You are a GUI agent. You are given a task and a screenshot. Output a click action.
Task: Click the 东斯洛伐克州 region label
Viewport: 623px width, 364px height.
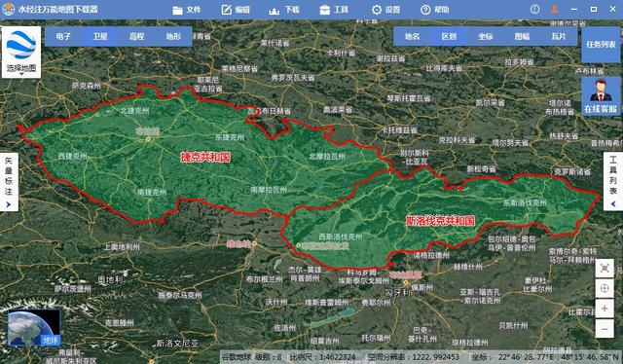click(x=525, y=202)
